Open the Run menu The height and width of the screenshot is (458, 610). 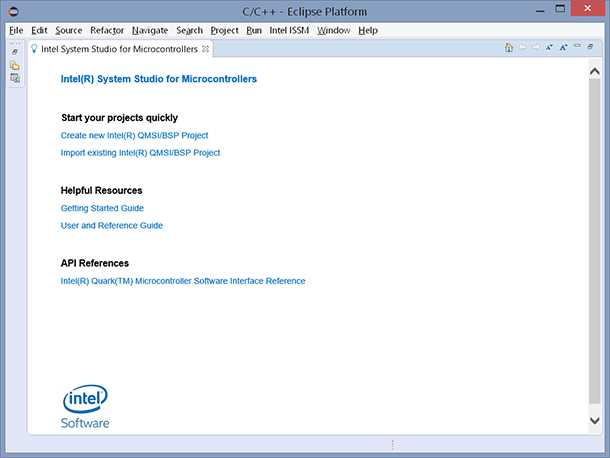click(x=254, y=30)
